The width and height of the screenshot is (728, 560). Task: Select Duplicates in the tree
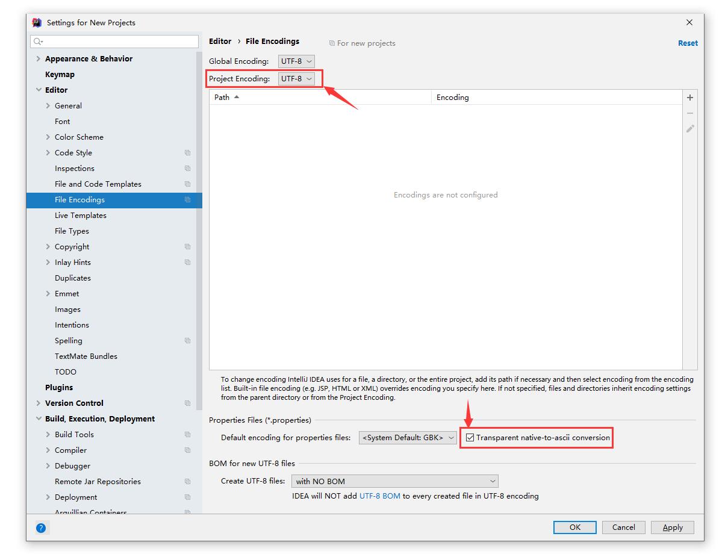point(73,278)
